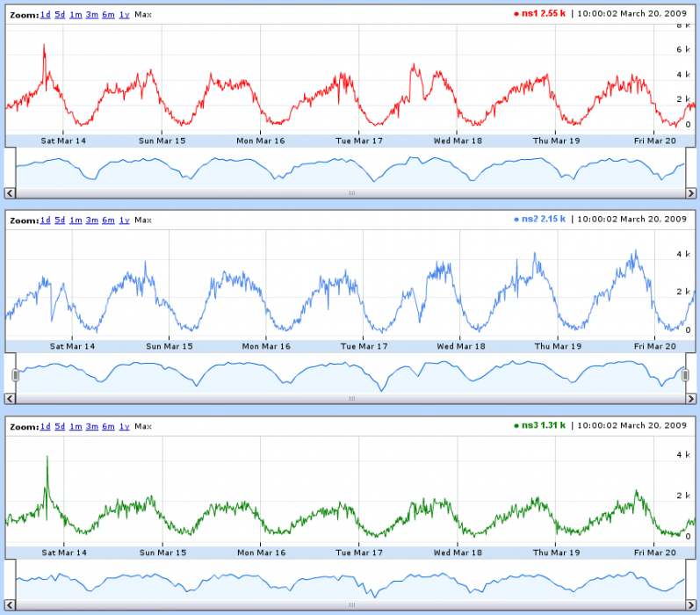
Task: Click ns2 range selector right handle
Action: 685,375
